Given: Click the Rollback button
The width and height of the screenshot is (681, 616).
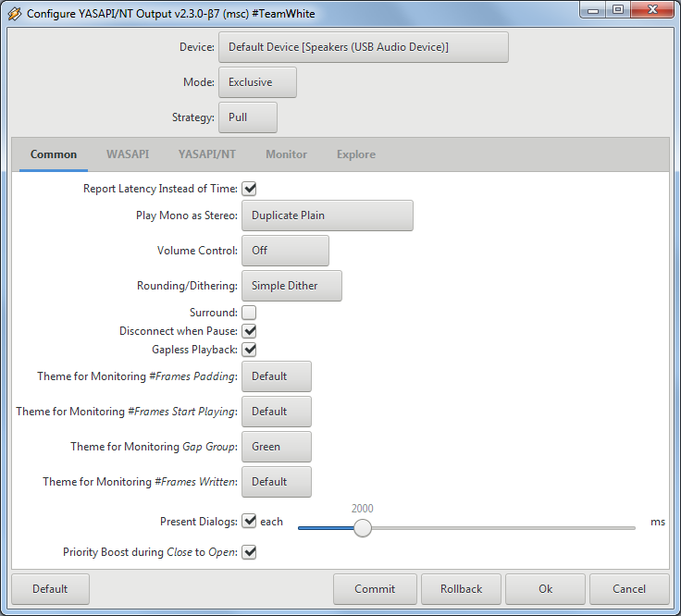Looking at the screenshot, I should pos(461,589).
